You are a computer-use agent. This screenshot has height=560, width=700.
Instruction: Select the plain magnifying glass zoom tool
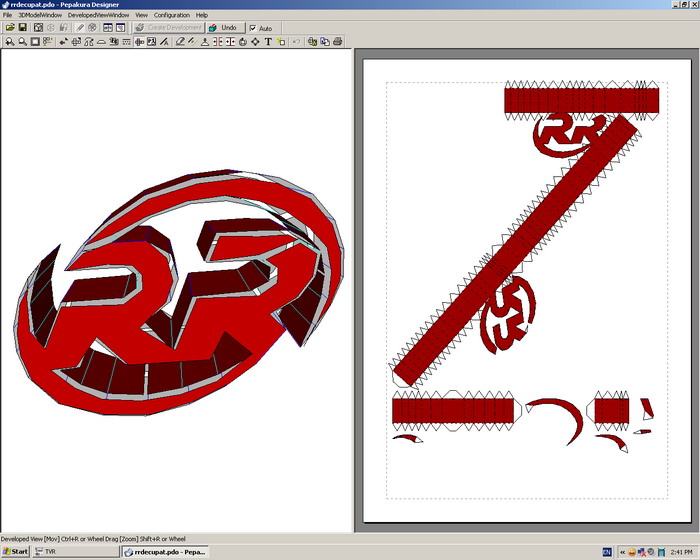click(22, 42)
